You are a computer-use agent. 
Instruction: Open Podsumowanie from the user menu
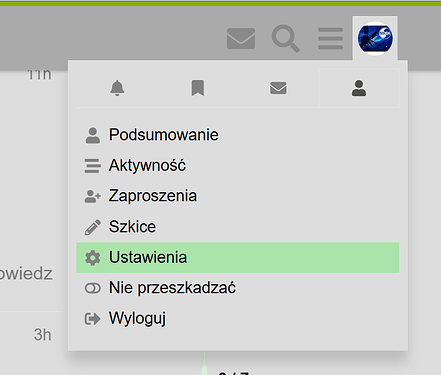238,135
